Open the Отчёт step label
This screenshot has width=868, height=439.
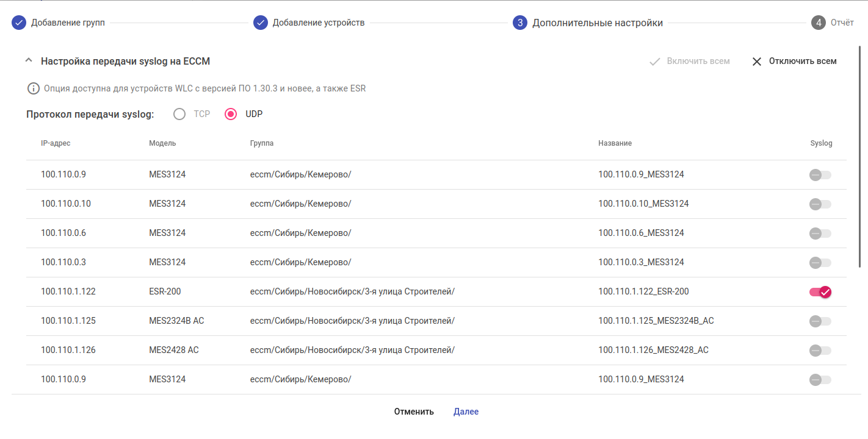click(842, 23)
